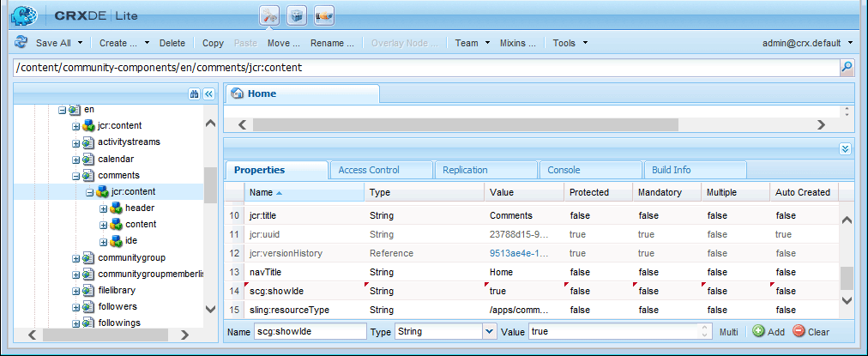Click the green Add icon
Viewport: 868px width, 356px height.
[x=758, y=331]
